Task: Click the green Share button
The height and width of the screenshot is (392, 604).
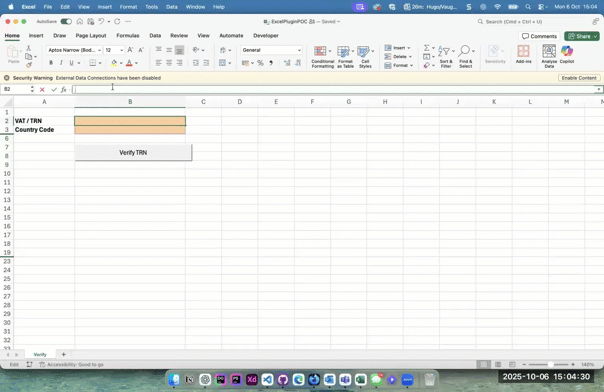Action: click(x=582, y=36)
